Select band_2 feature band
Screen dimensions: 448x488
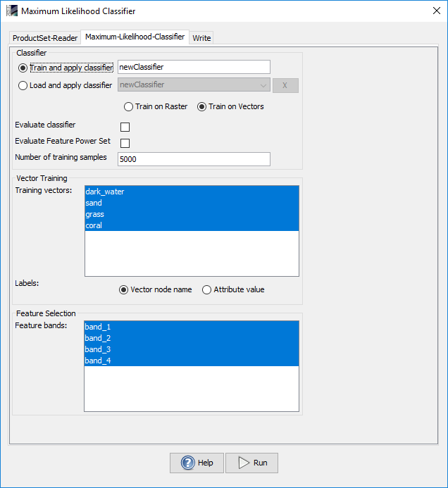[x=192, y=338]
